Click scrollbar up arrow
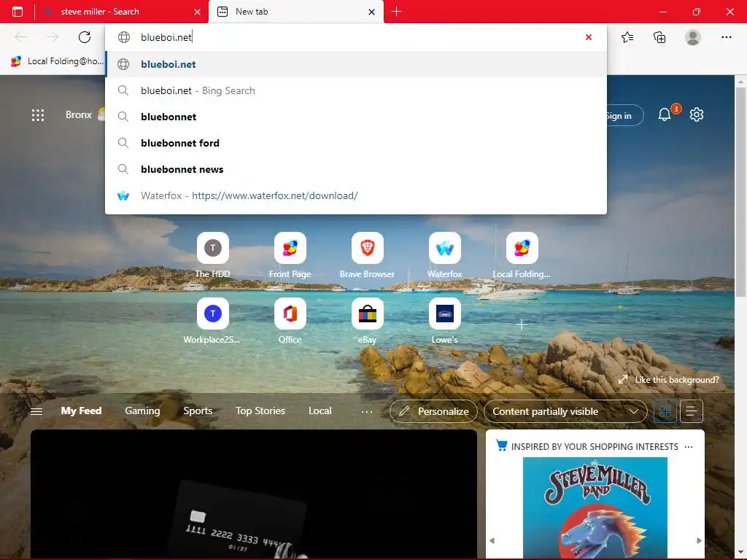The image size is (747, 560). [740, 82]
